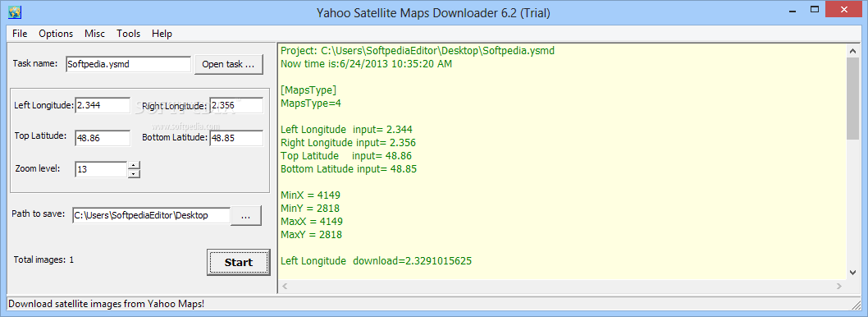Click the Task name input field
This screenshot has width=868, height=317.
point(128,64)
